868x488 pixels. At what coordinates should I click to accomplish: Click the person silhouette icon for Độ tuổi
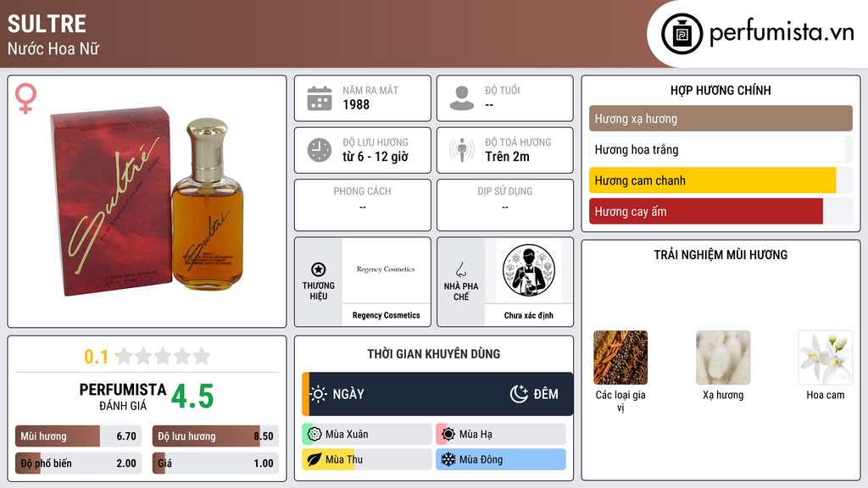pyautogui.click(x=462, y=98)
